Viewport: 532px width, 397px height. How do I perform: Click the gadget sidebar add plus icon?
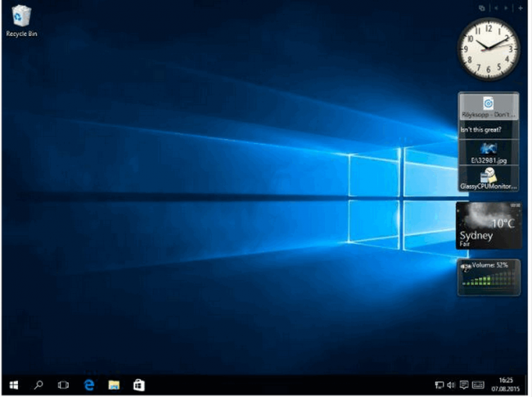[x=521, y=8]
